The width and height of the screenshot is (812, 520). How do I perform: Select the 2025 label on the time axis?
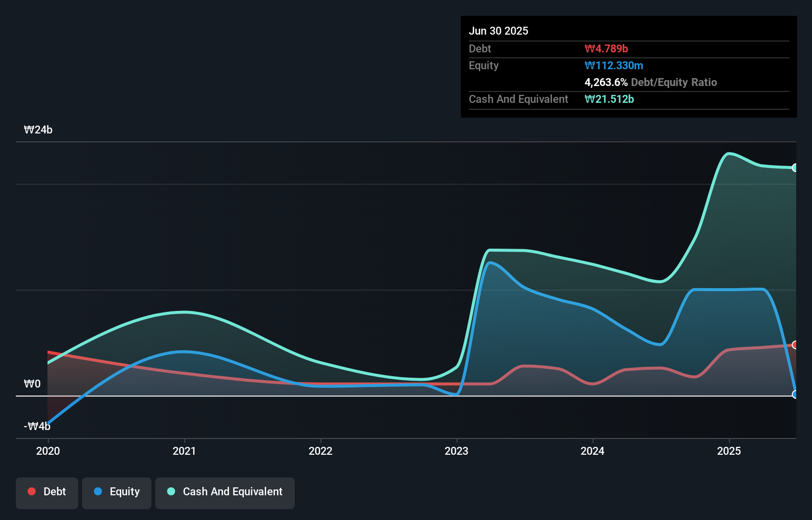point(729,451)
